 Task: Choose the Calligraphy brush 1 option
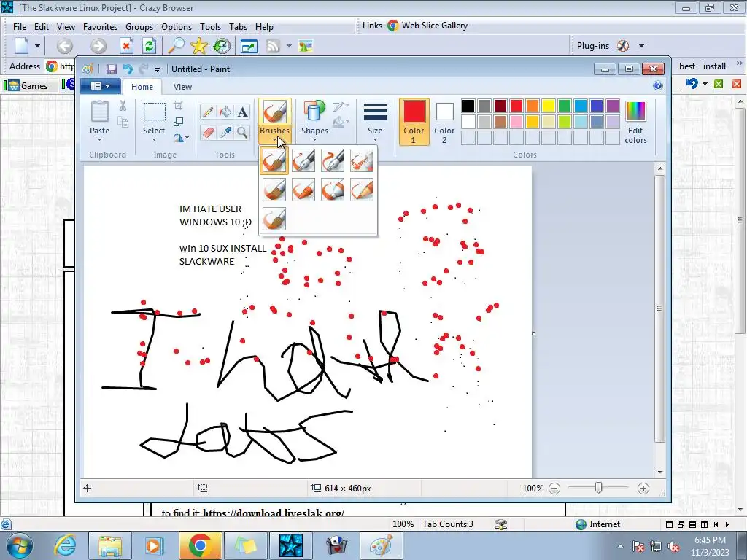[303, 161]
